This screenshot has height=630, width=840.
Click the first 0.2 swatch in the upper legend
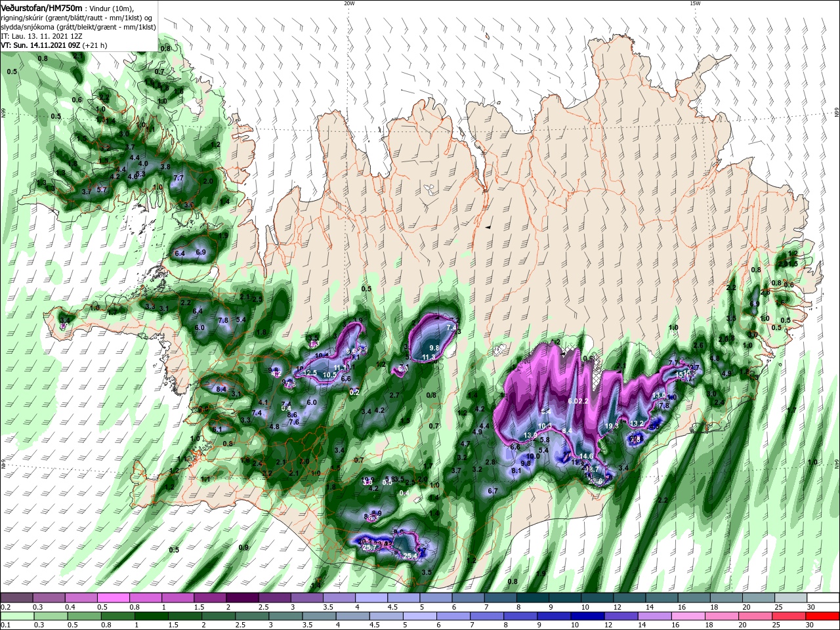(x=16, y=597)
